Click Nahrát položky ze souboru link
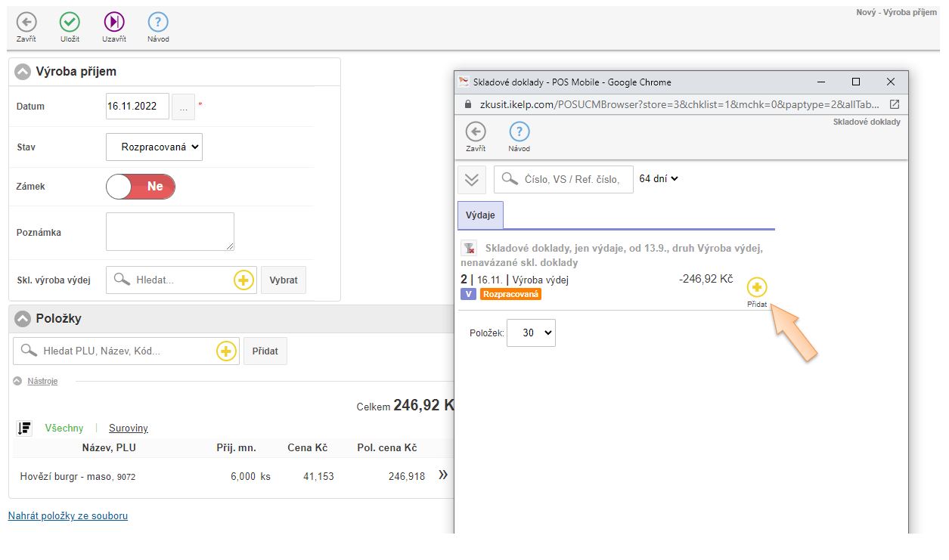949x560 pixels. (x=68, y=516)
